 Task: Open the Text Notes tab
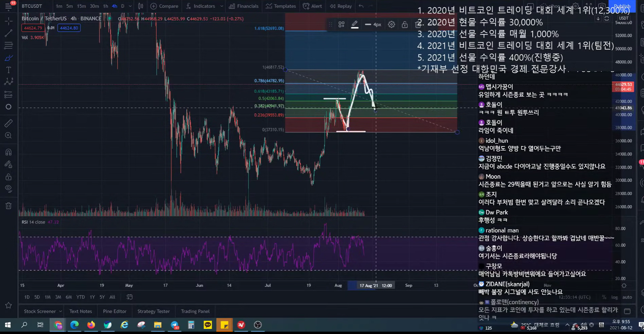click(x=80, y=311)
